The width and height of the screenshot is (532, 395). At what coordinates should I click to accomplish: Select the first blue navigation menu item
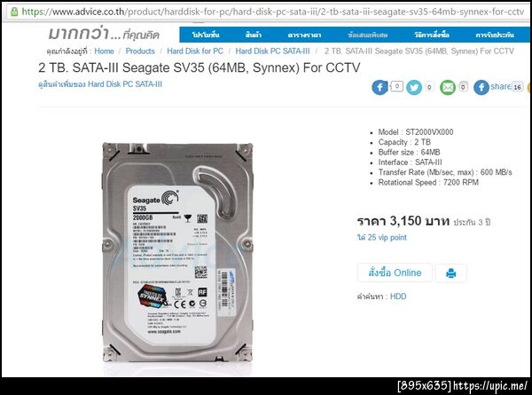(x=206, y=35)
